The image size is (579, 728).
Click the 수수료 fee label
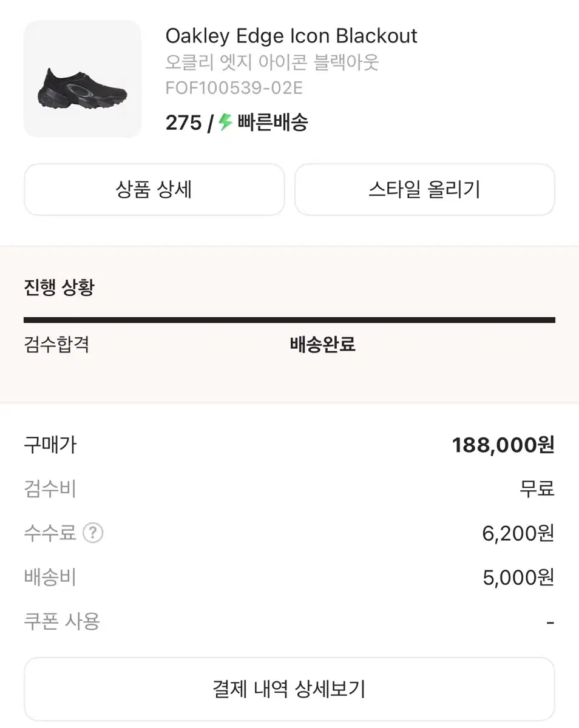click(50, 533)
